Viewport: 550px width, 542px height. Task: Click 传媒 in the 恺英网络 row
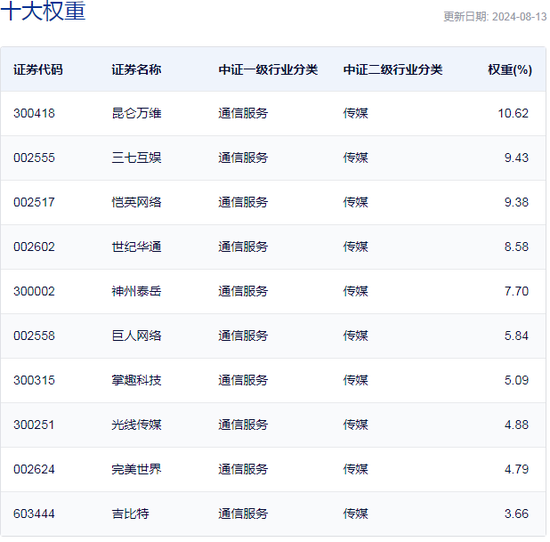pos(356,202)
